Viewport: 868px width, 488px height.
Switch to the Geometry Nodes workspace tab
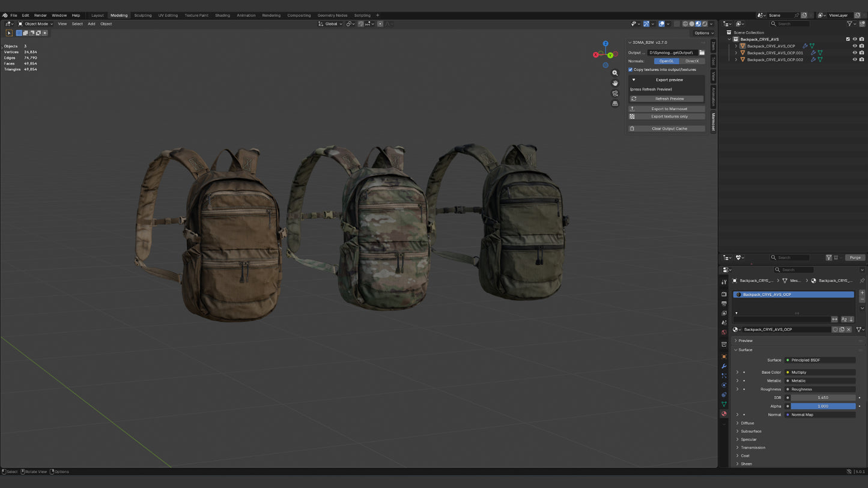click(332, 16)
